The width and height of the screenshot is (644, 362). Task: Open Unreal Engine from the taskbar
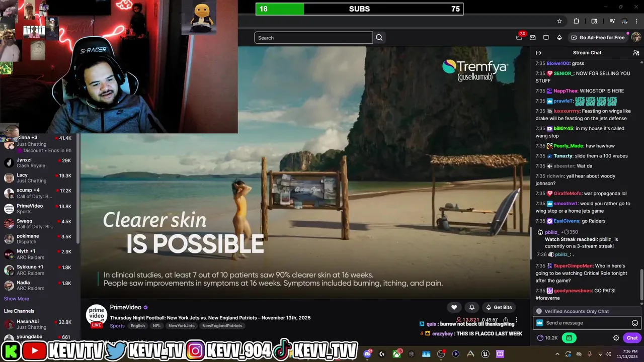pyautogui.click(x=485, y=354)
